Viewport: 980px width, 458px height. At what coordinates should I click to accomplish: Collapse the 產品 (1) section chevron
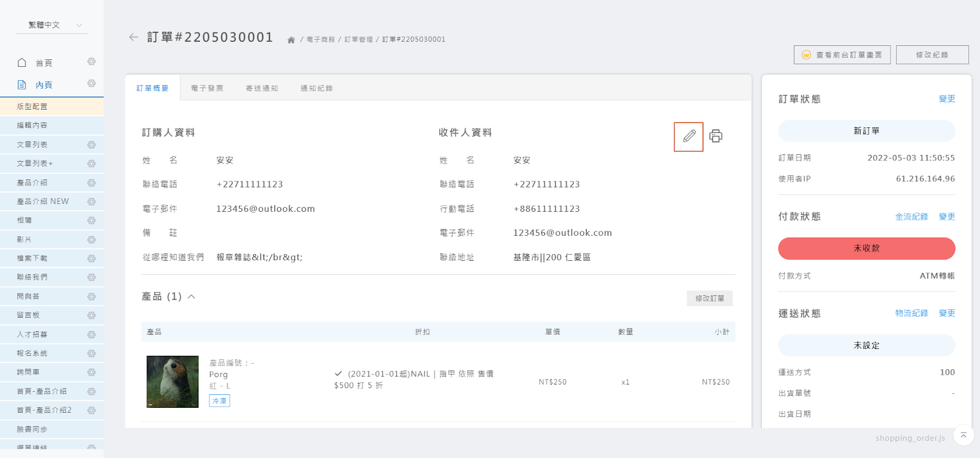pos(191,296)
